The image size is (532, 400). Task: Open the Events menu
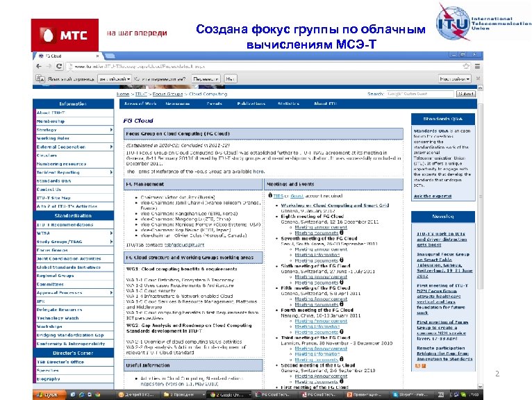point(214,103)
